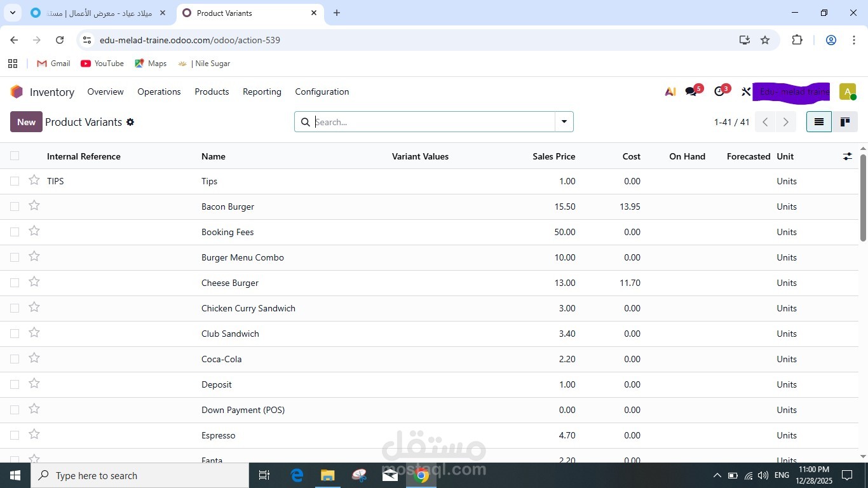Open Microsoft Edge from taskbar
Viewport: 868px width, 488px height.
(x=297, y=475)
